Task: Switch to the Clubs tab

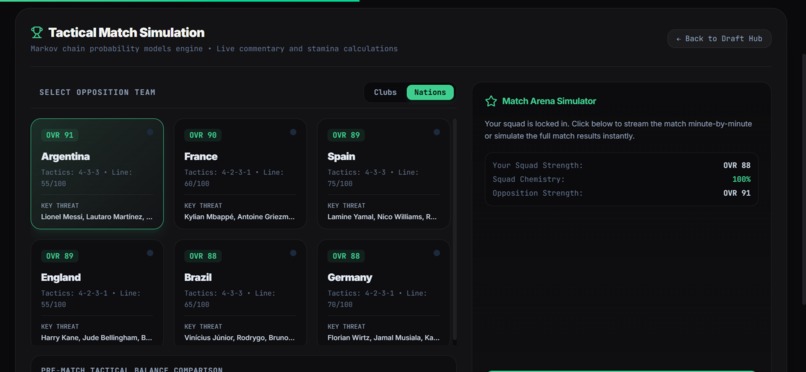Action: [x=385, y=92]
